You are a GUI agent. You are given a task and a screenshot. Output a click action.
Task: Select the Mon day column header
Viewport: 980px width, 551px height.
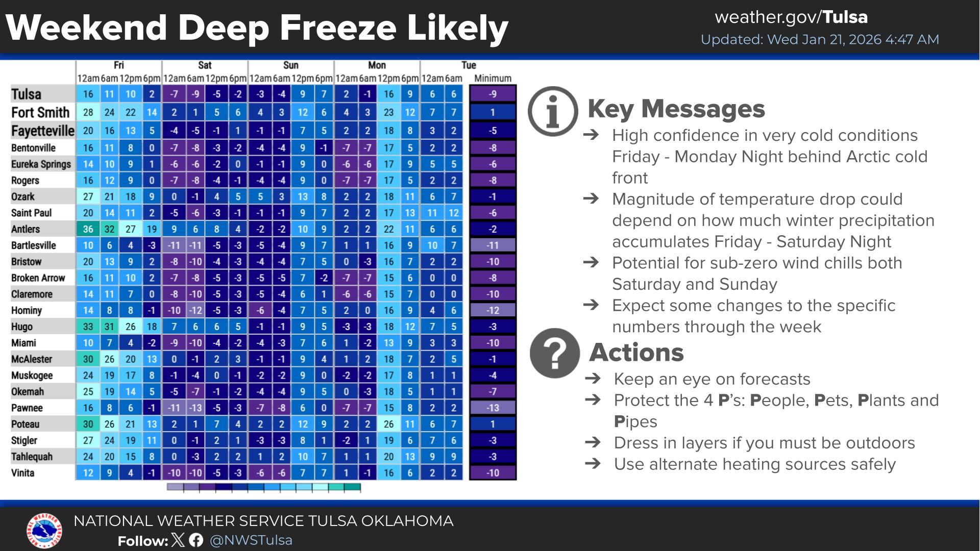click(x=377, y=65)
